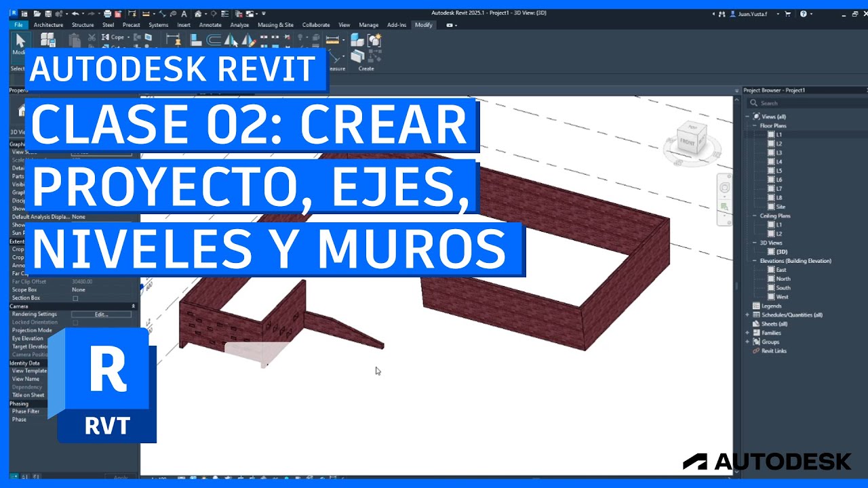Viewport: 868px width, 488px height.
Task: Collapse the Floor Plans node
Action: pyautogui.click(x=755, y=125)
